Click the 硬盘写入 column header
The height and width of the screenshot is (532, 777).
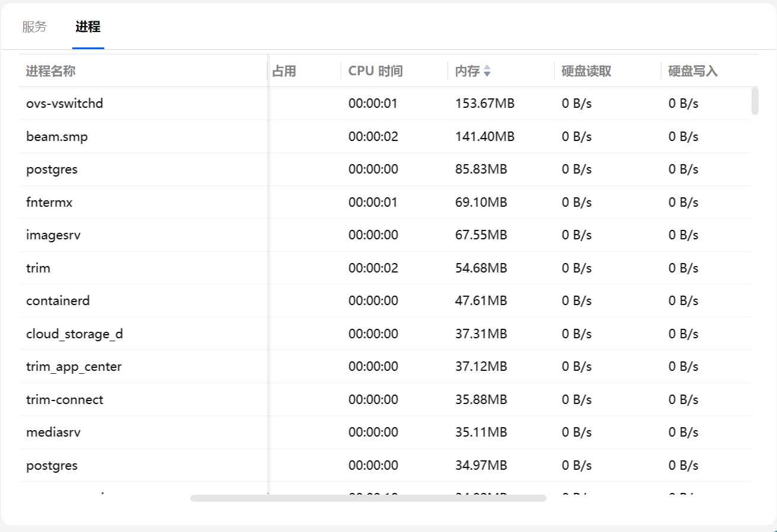click(x=693, y=71)
